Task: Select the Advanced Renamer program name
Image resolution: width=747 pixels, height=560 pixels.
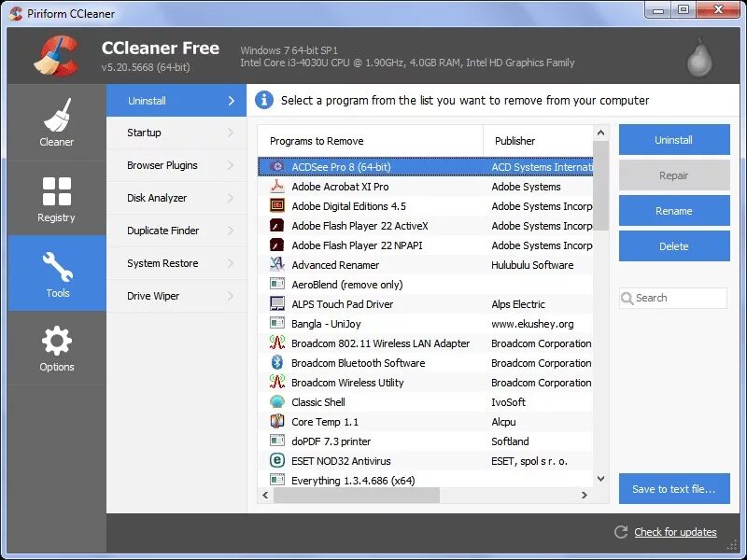Action: [335, 265]
